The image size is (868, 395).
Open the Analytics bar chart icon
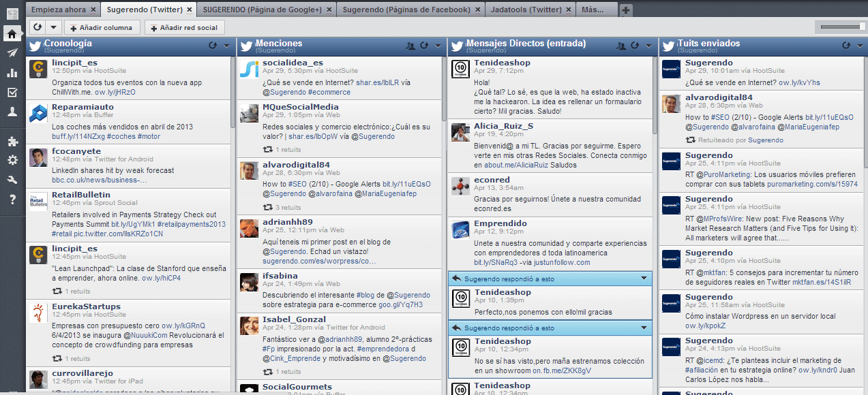[12, 73]
